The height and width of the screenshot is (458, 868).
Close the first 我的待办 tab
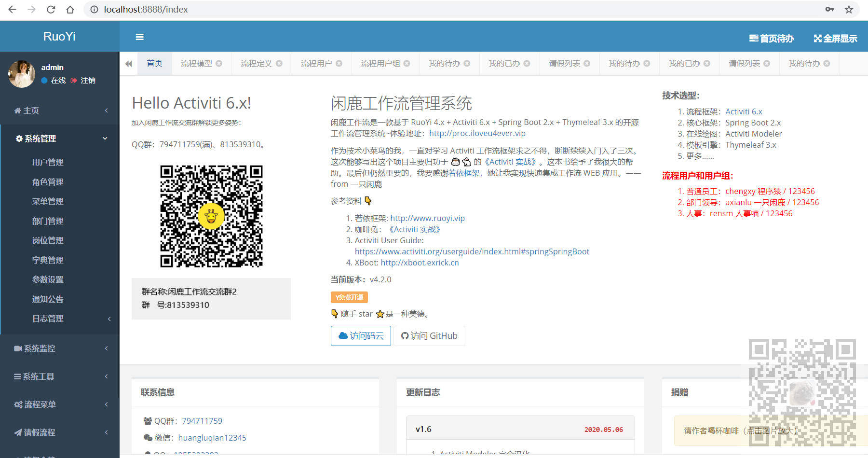tap(467, 63)
